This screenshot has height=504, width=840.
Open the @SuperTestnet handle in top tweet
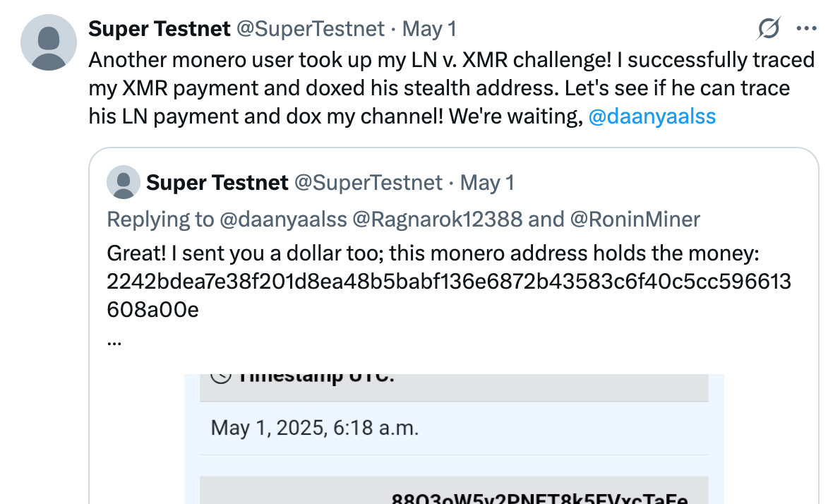311,29
